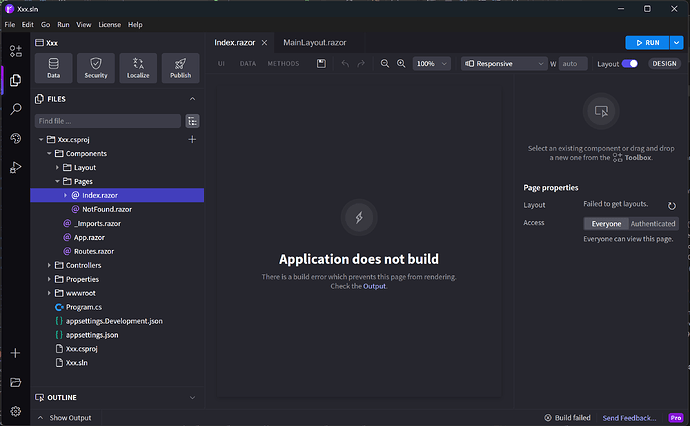Image resolution: width=690 pixels, height=426 pixels.
Task: Zoom in the design canvas
Action: click(401, 64)
